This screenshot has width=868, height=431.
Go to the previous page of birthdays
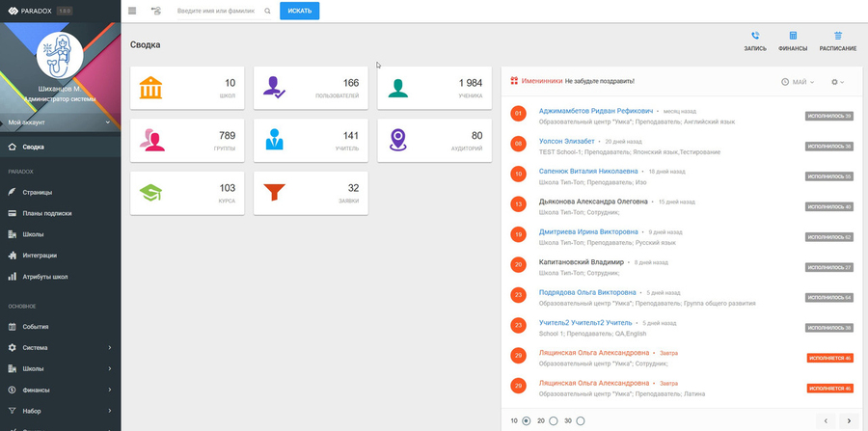(x=826, y=421)
